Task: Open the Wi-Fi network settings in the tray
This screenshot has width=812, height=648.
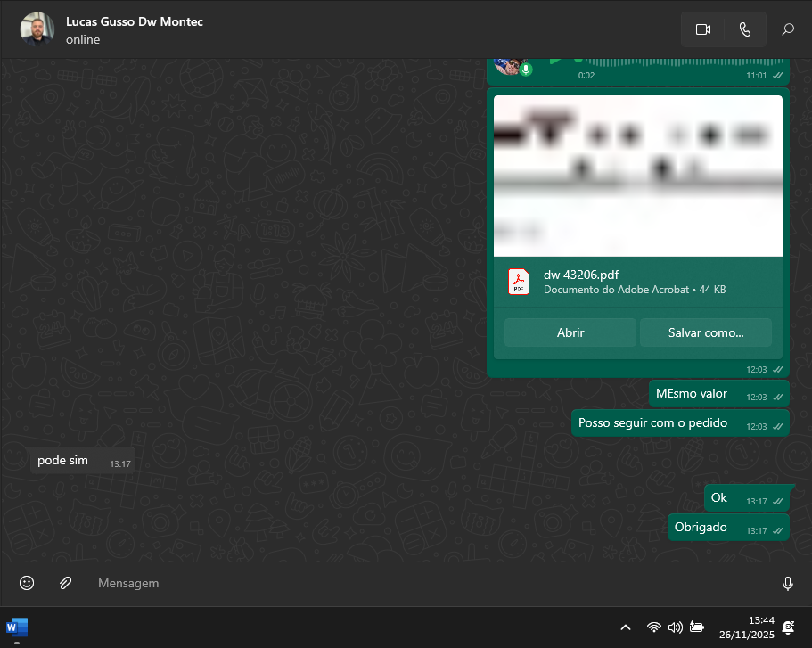Action: coord(654,627)
